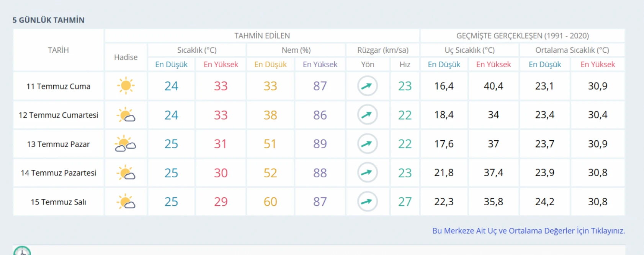Select the 12 Temmuz Cumartesi date cell
This screenshot has width=644, height=255.
click(58, 115)
